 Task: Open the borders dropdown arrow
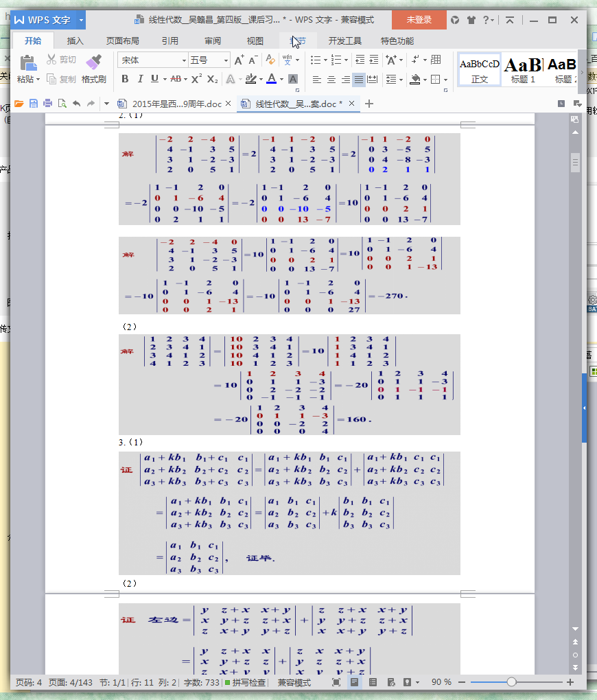(x=445, y=80)
